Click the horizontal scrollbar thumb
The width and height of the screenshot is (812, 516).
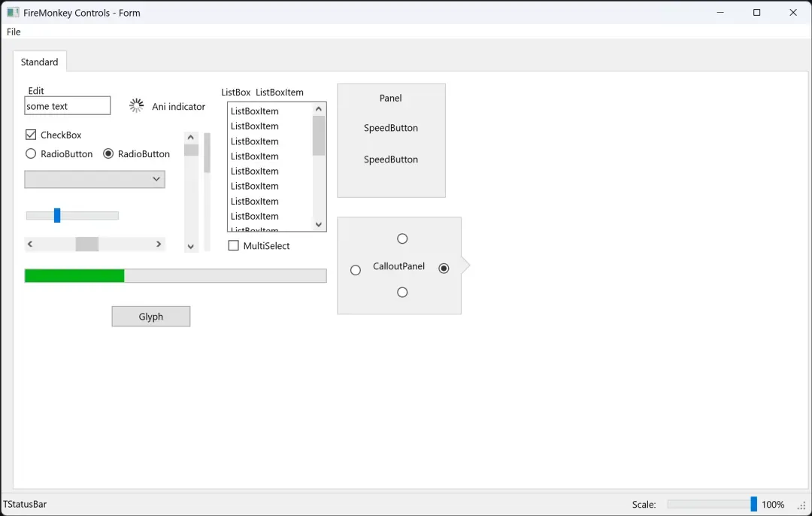point(87,244)
